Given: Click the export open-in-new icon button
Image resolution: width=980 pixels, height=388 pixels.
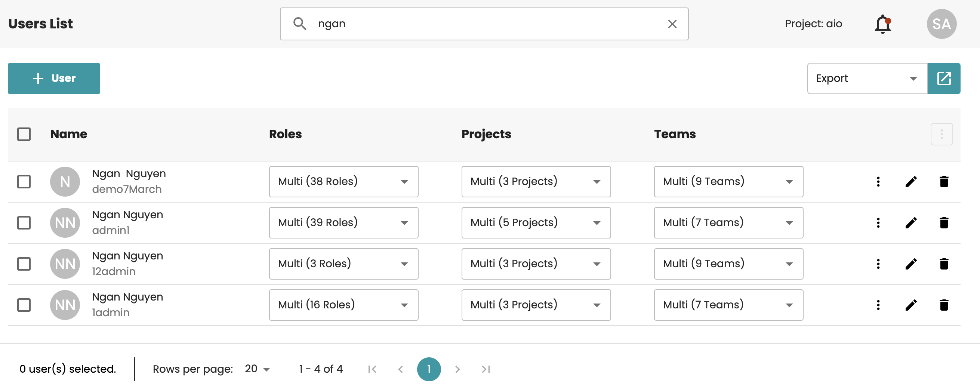Looking at the screenshot, I should pos(943,78).
